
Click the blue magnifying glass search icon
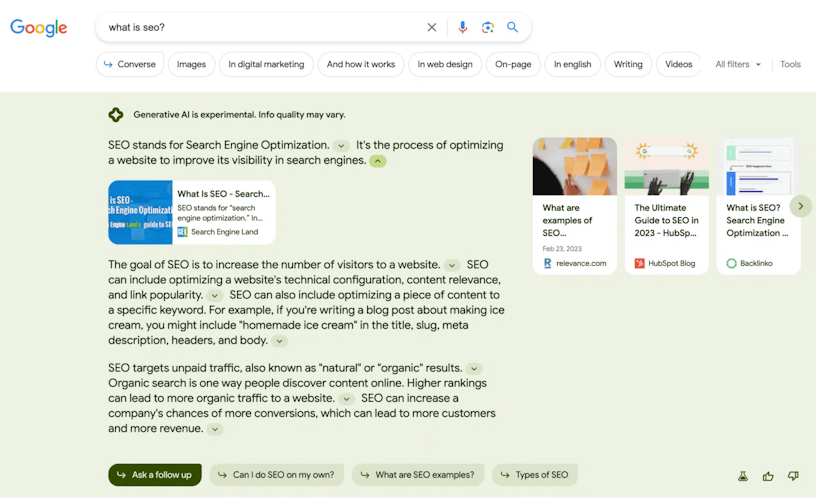tap(512, 28)
